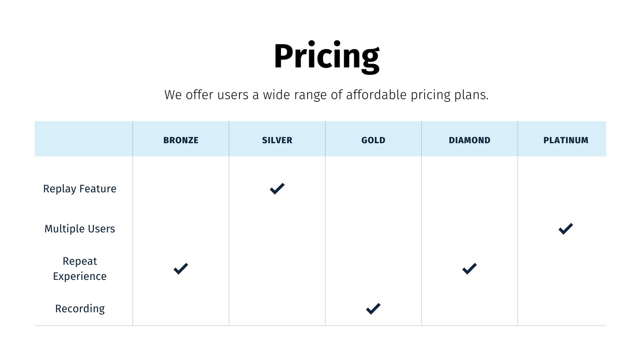644x362 pixels.
Task: Click the empty Platinum Recording cell
Action: pos(562,309)
